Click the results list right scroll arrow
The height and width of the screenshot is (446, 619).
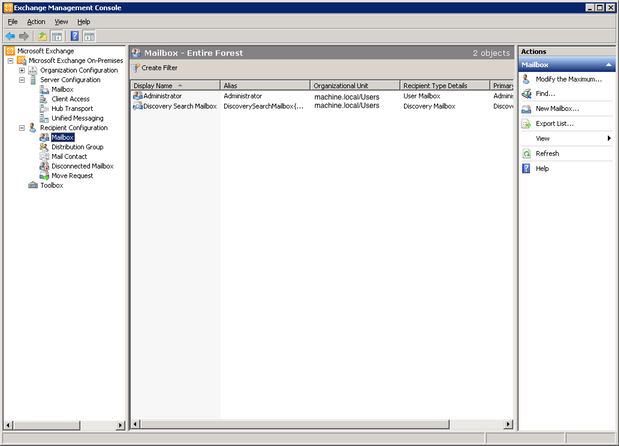click(x=508, y=424)
